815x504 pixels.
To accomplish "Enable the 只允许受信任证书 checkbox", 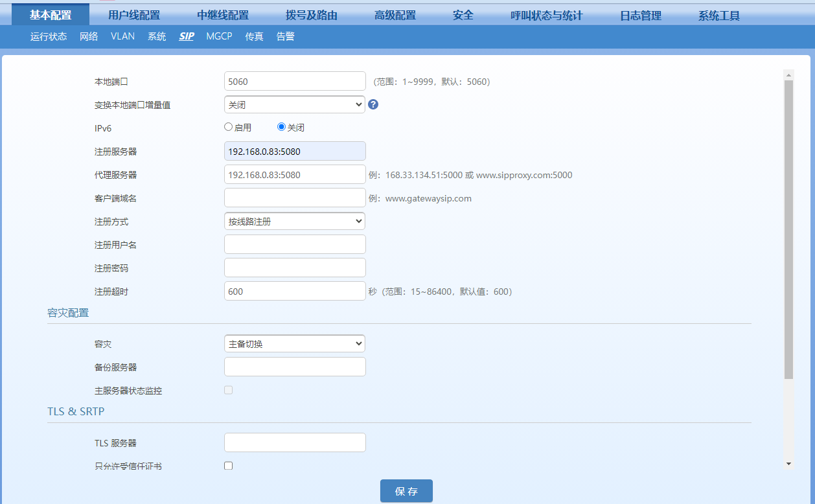I will point(228,465).
